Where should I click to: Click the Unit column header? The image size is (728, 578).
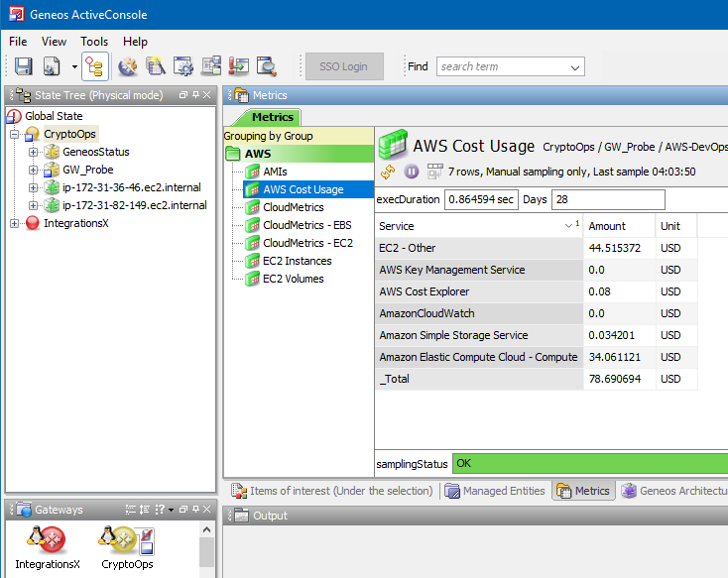click(x=676, y=226)
